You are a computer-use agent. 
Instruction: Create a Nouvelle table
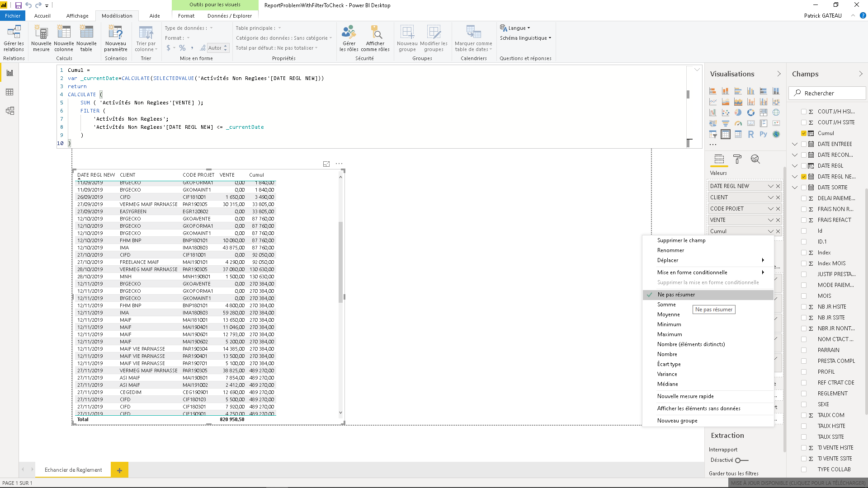click(x=86, y=38)
